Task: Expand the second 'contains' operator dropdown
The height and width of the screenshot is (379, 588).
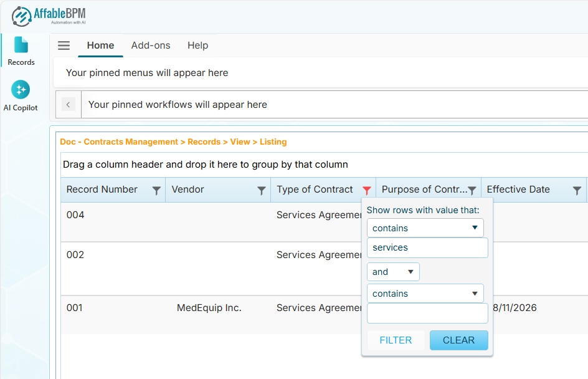Action: [x=425, y=294]
